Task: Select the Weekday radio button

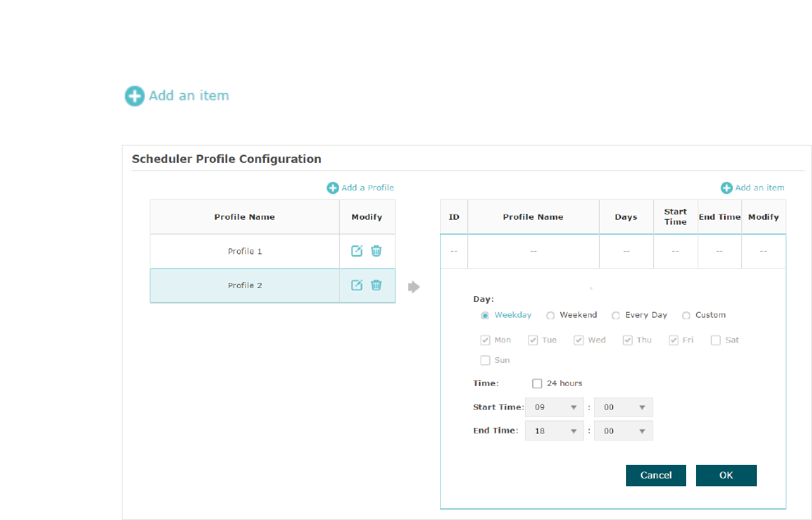Action: click(x=485, y=315)
